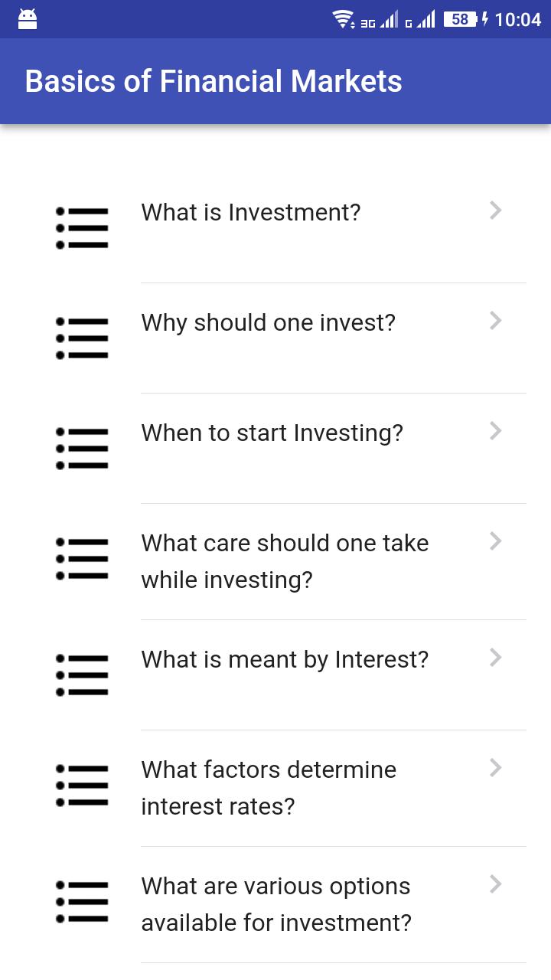
Task: Tap list icon beside What care should one take
Action: tap(82, 558)
